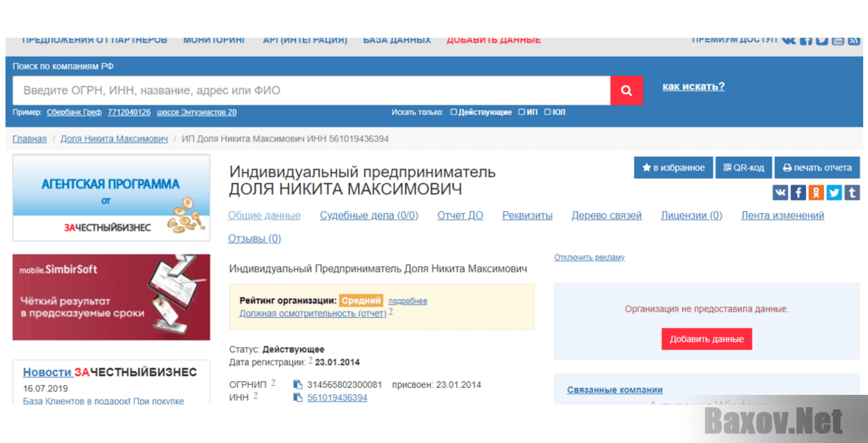Click the red search magnifier button
The width and height of the screenshot is (868, 443).
[626, 91]
